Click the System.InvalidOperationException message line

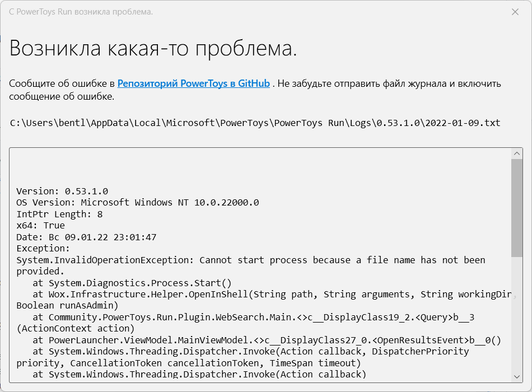[251, 260]
